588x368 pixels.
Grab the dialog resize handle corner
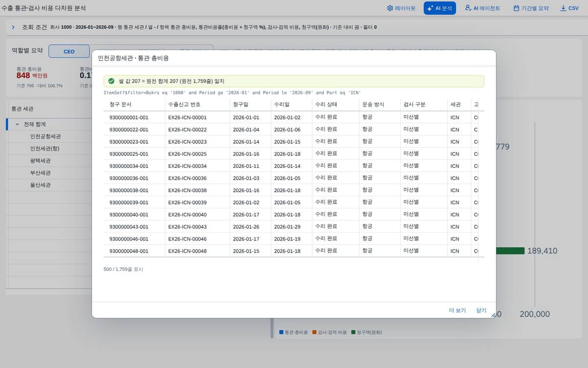pyautogui.click(x=493, y=315)
